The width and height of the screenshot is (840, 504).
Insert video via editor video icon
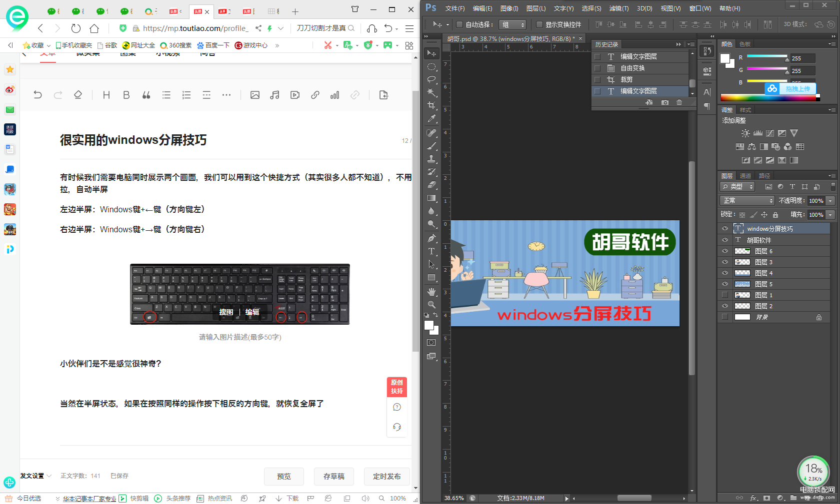(295, 95)
